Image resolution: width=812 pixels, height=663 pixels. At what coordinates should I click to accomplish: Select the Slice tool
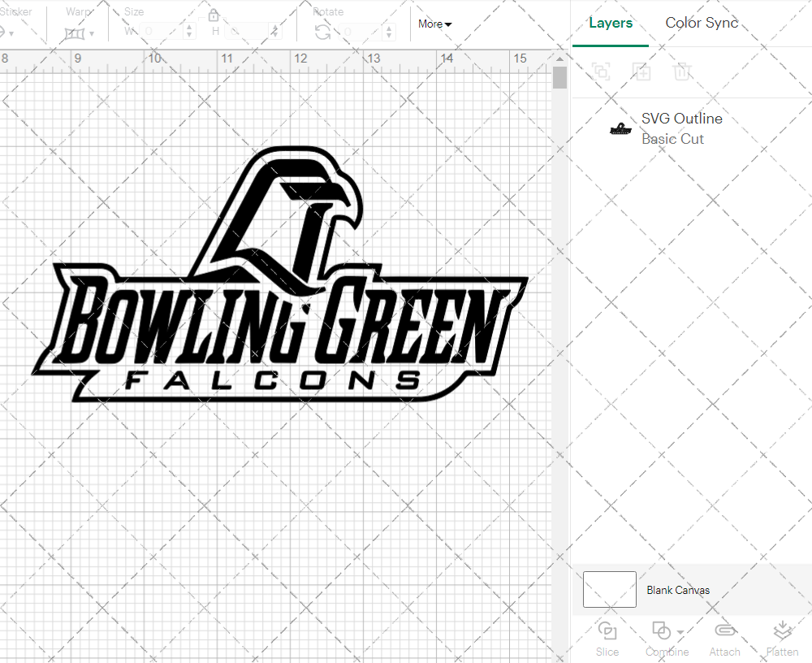pyautogui.click(x=607, y=639)
